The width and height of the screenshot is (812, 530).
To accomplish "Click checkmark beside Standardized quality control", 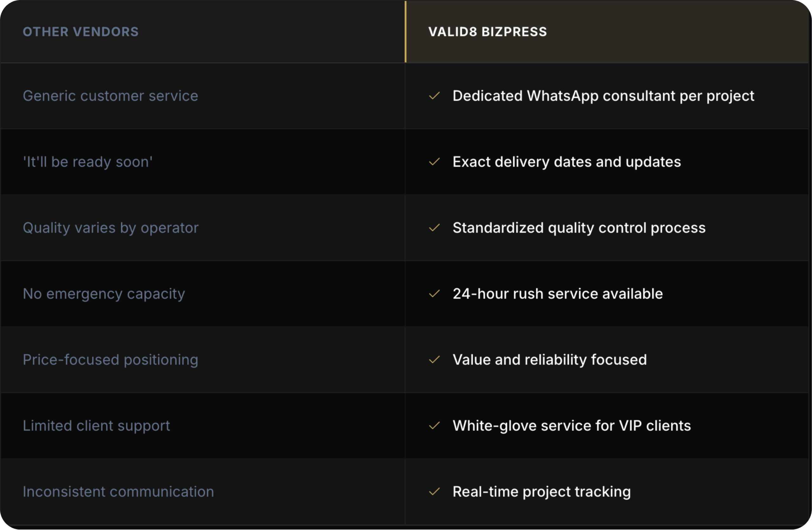I will [434, 228].
